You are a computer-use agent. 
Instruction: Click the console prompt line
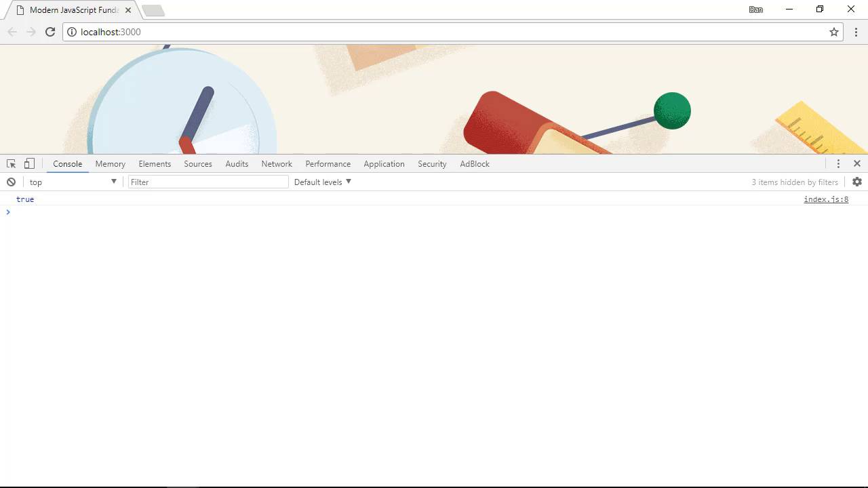434,212
